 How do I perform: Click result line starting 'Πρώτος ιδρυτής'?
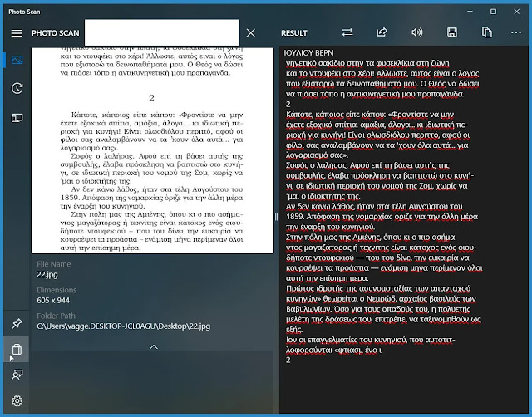click(x=378, y=288)
